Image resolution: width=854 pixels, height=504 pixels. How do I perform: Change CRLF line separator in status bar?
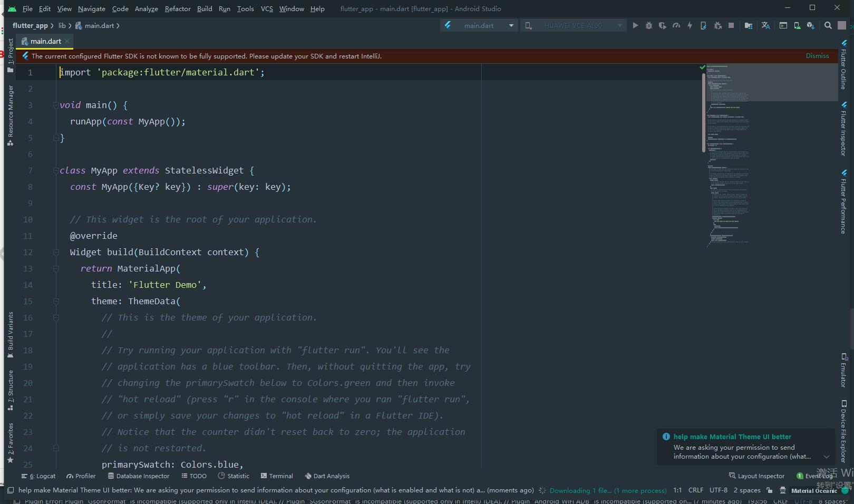696,490
